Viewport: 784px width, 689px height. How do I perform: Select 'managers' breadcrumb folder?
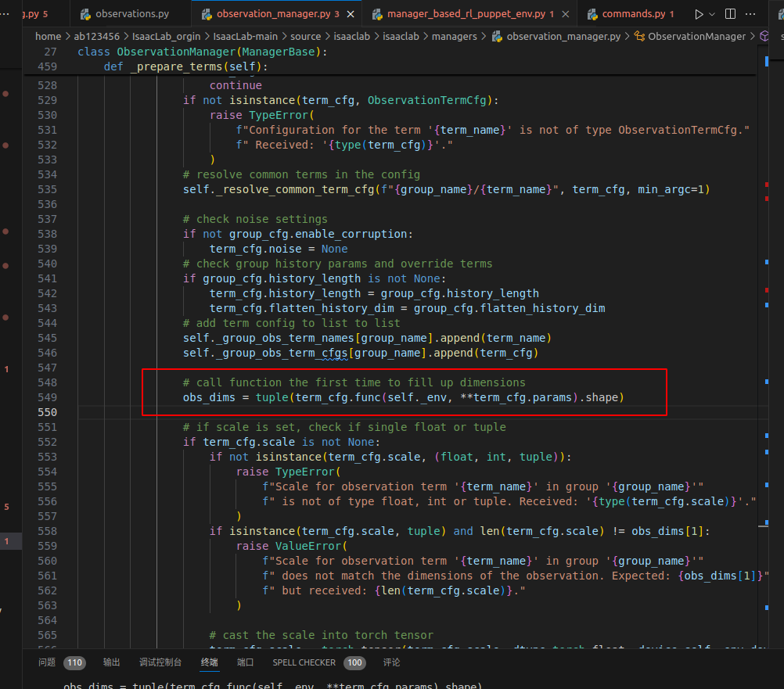point(454,37)
